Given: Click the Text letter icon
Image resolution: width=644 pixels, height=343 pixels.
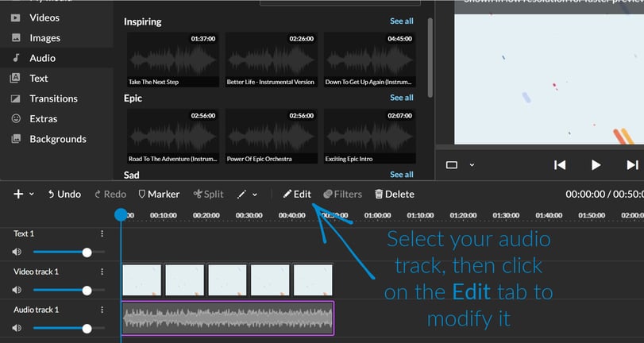Looking at the screenshot, I should (15, 78).
